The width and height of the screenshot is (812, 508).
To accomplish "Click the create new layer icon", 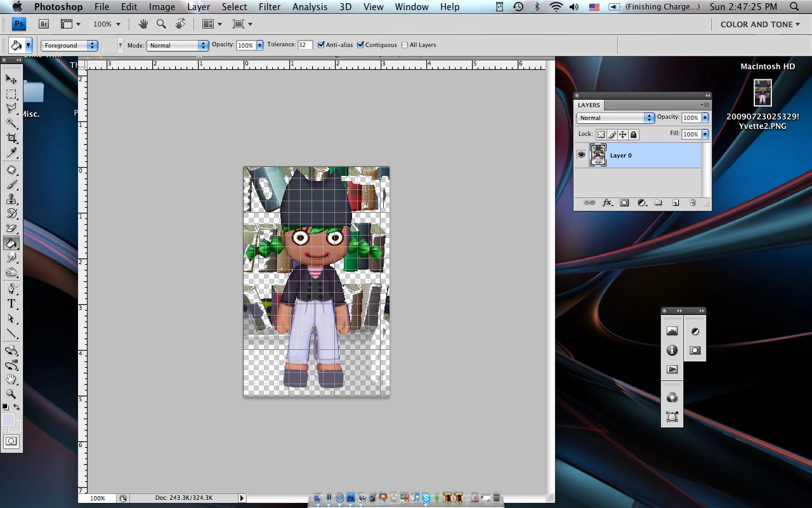I will tap(676, 203).
